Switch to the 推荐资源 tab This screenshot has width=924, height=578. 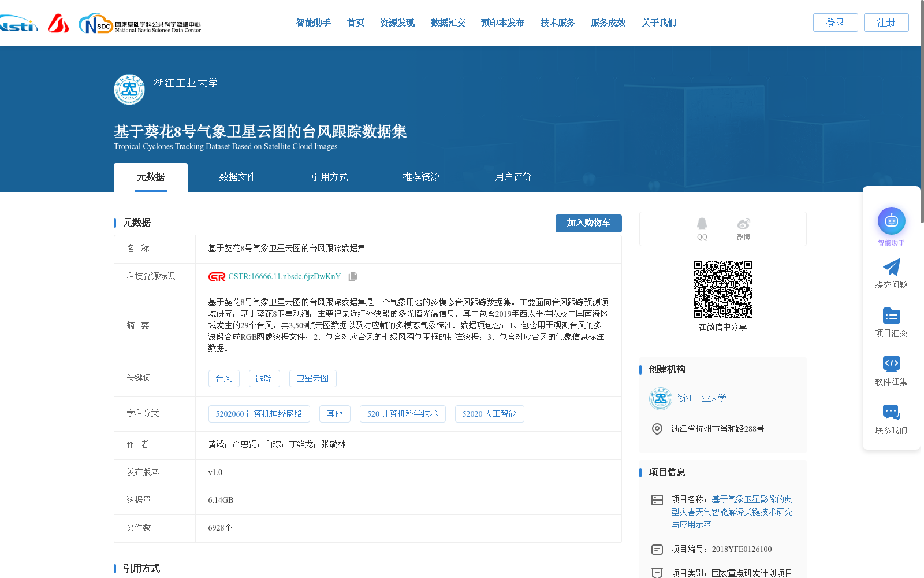(421, 177)
